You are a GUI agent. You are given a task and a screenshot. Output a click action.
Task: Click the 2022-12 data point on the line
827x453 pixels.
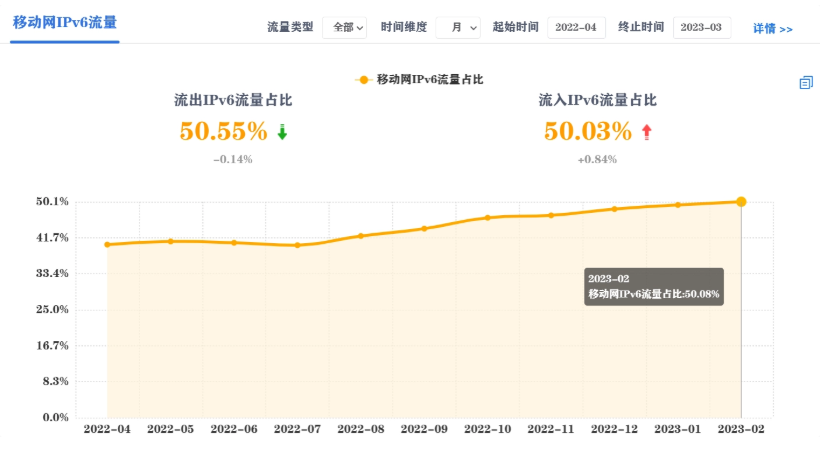[x=614, y=209]
